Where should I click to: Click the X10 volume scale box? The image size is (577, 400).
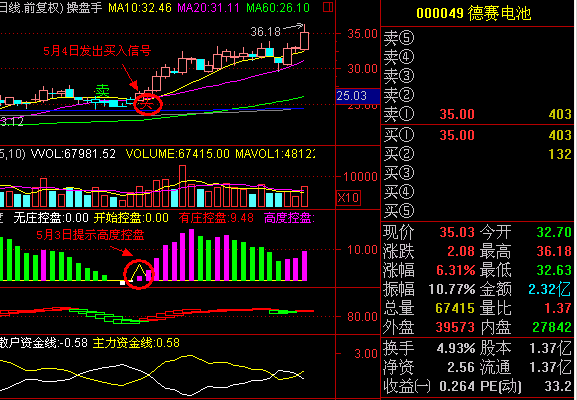tap(348, 198)
